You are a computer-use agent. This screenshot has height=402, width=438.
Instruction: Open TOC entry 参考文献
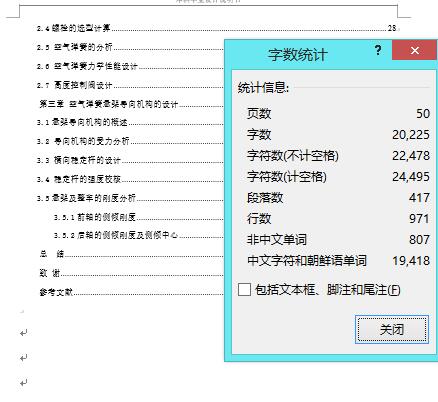(x=56, y=292)
